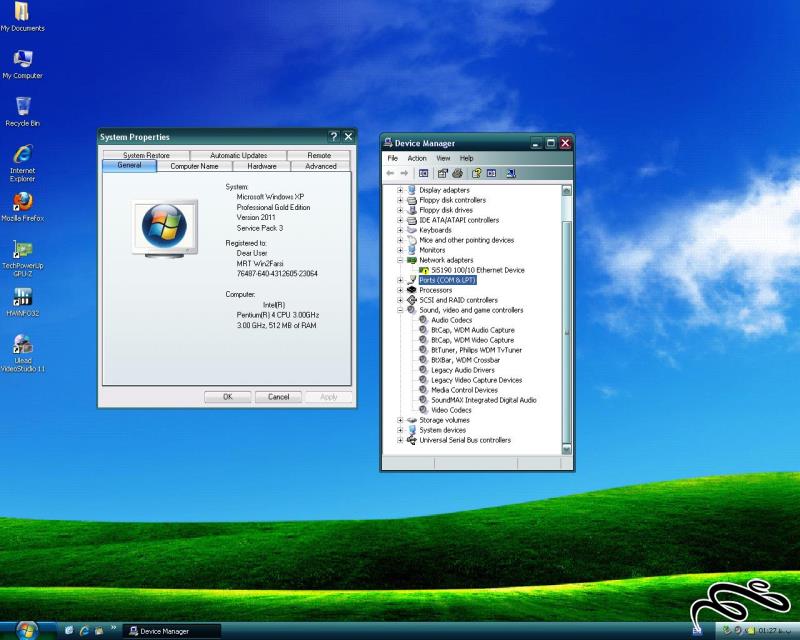Expand hidden quick launch items chevron
Viewport: 800px width, 640px height.
pos(113,628)
